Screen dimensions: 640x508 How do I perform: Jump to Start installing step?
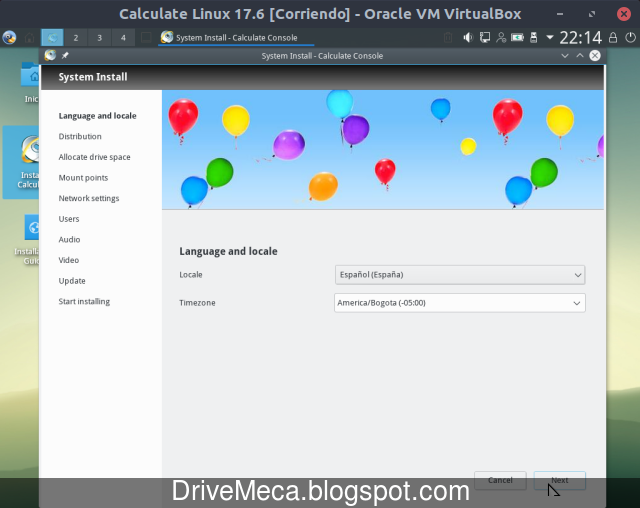point(84,302)
